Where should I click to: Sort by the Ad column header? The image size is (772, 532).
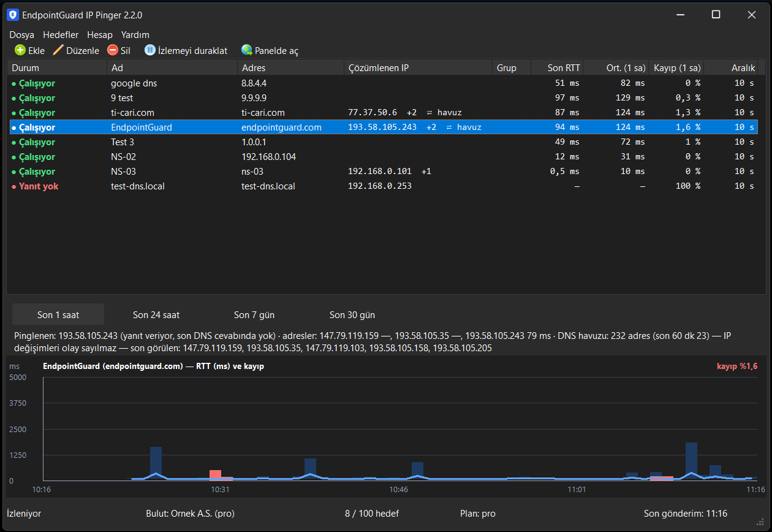tap(172, 68)
